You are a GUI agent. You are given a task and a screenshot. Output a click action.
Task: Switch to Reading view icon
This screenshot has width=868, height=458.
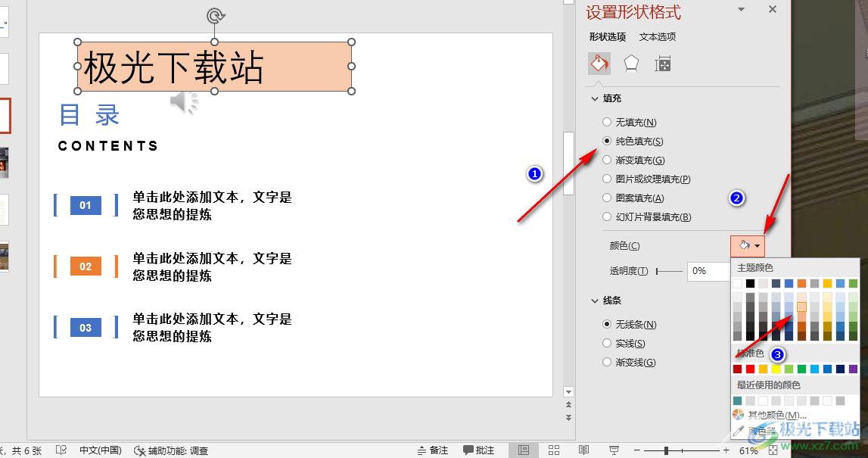583,450
